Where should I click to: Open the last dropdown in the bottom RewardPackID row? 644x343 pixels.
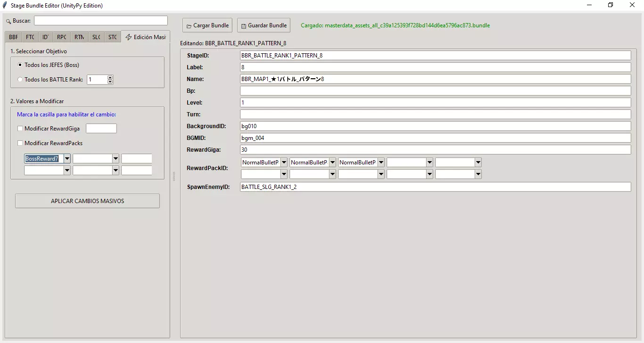click(x=478, y=174)
